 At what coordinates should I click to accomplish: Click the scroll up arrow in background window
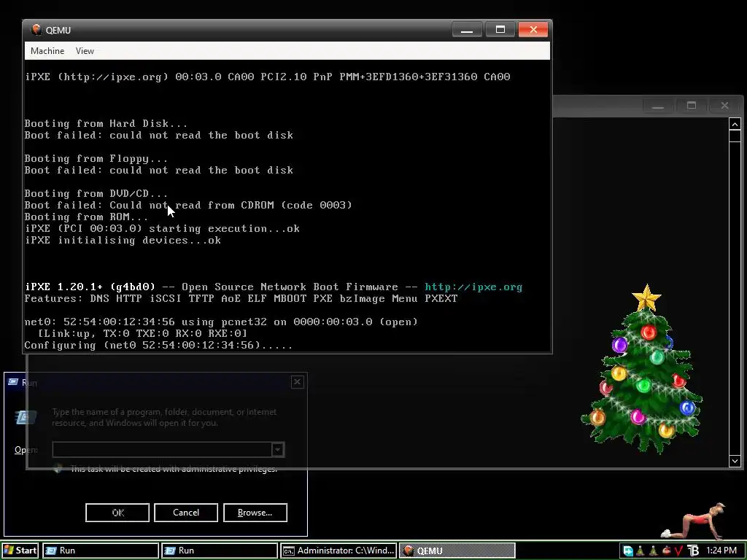(735, 124)
